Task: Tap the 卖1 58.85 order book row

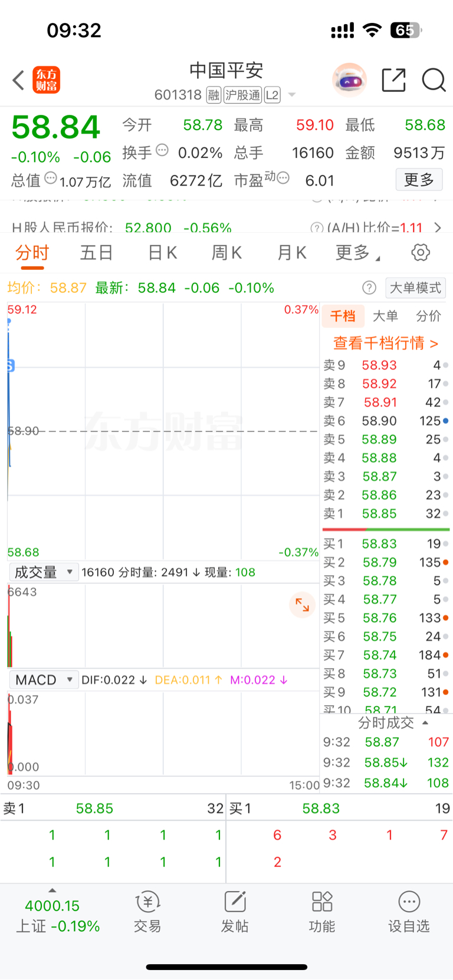Action: 386,513
